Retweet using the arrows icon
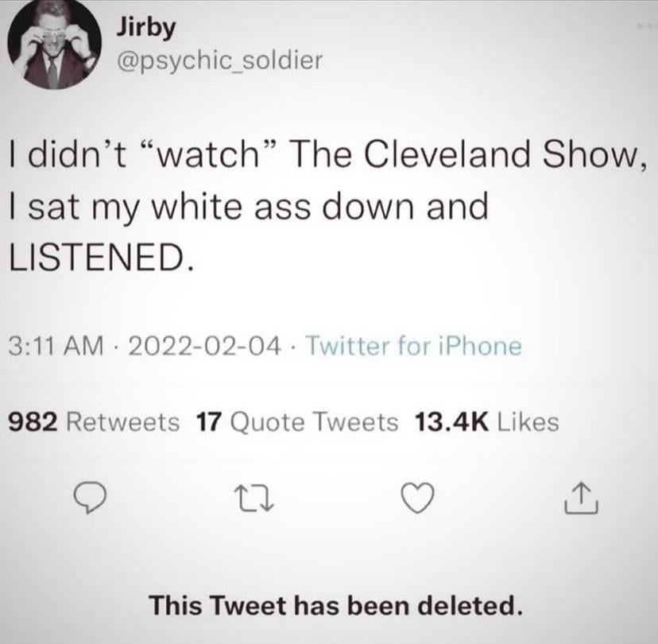This screenshot has height=644, width=658. (x=254, y=499)
